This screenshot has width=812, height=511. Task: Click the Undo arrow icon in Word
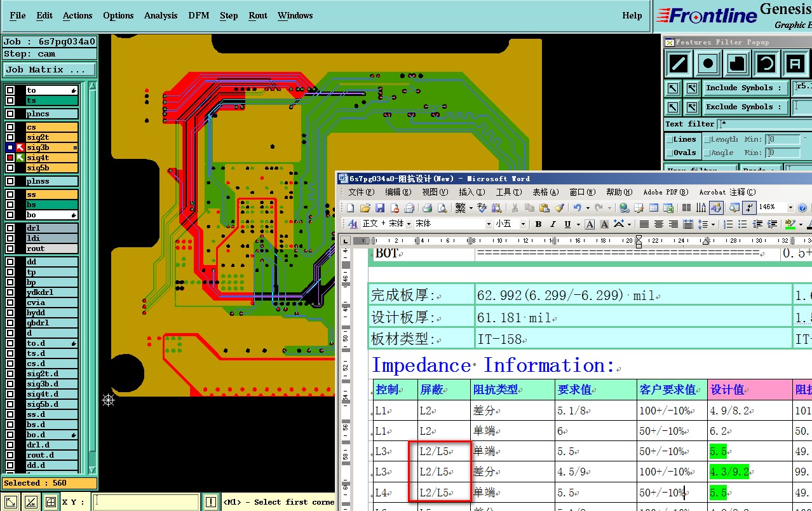(x=577, y=208)
